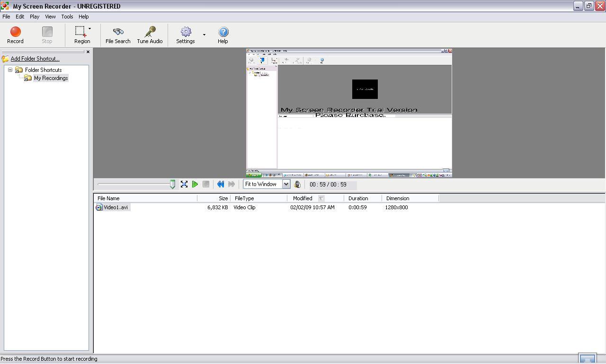Screen dimensions: 606x364
Task: Click the playback seek slider
Action: tap(135, 184)
